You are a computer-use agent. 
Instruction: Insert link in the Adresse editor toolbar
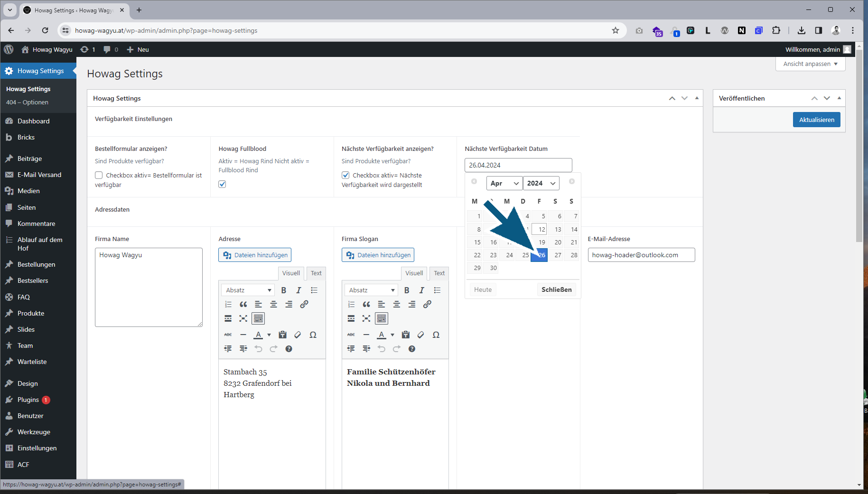coord(304,304)
